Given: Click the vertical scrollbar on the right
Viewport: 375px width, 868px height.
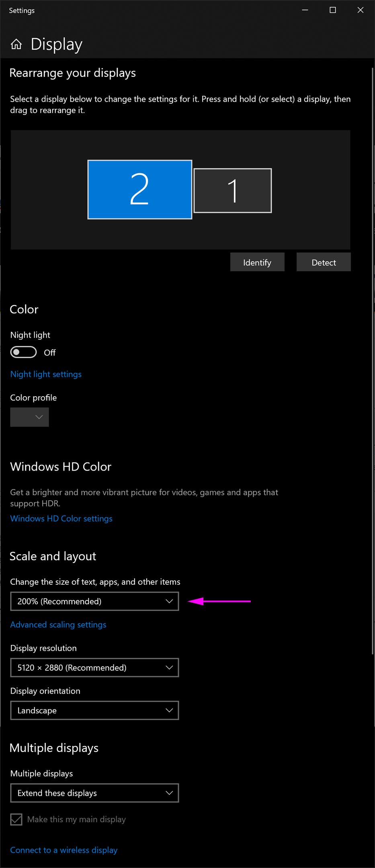Looking at the screenshot, I should pos(373,362).
